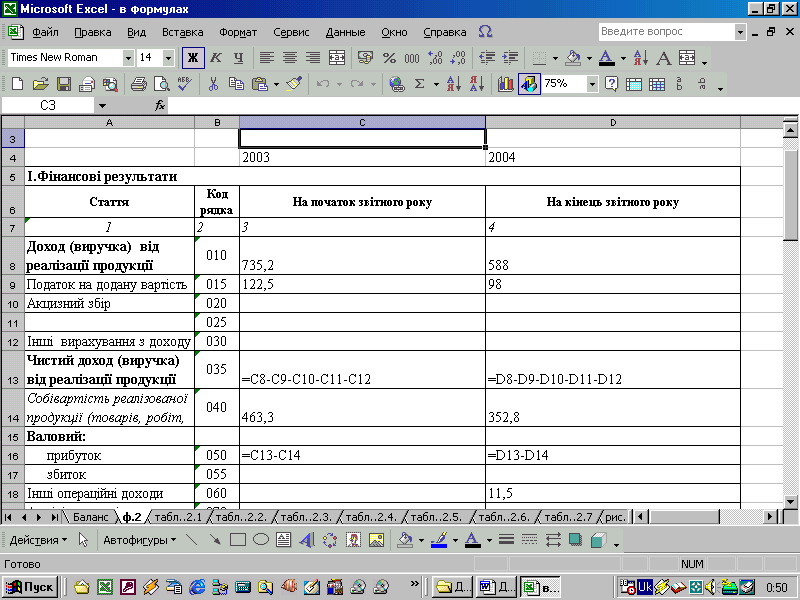Open font size dropdown showing 14
Image resolution: width=800 pixels, height=600 pixels.
coord(168,58)
